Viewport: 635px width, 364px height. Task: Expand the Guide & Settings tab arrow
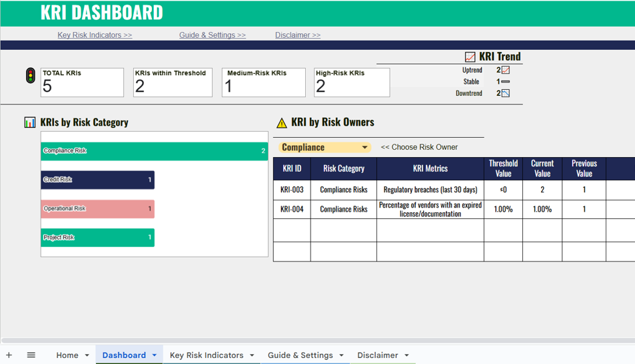341,355
